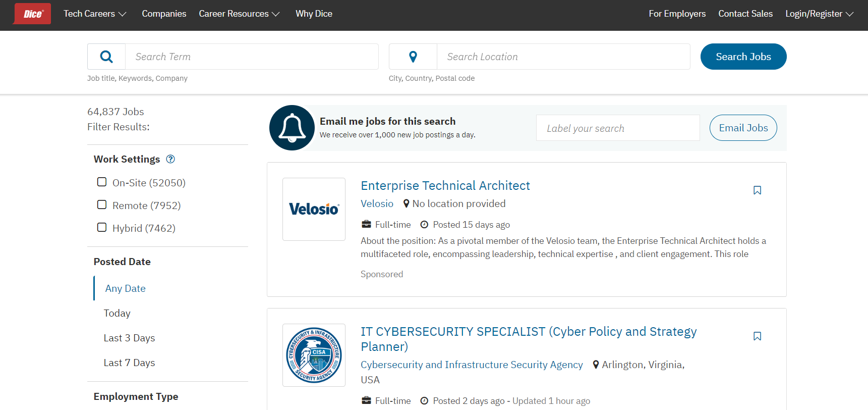
Task: Filter by Last 7 Days
Action: tap(129, 363)
